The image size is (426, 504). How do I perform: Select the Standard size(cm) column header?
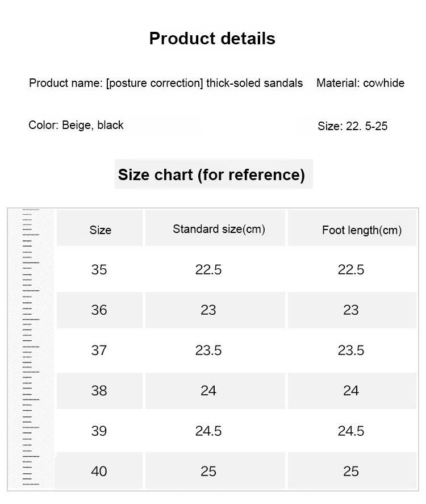click(x=215, y=228)
